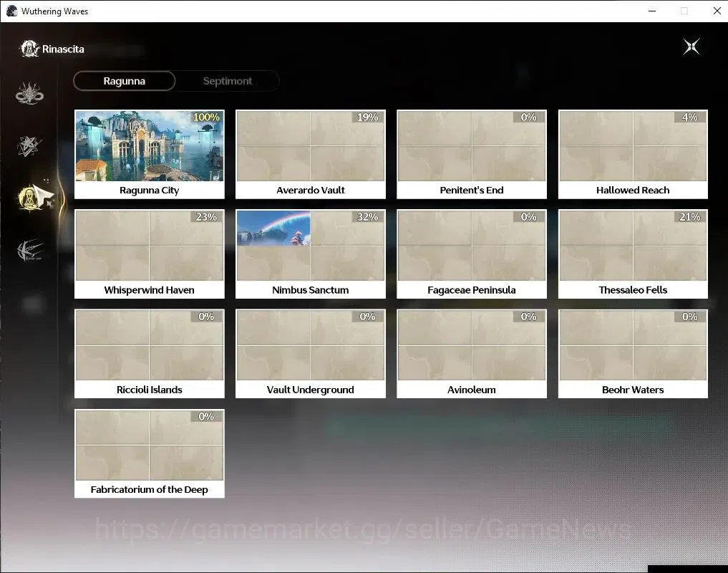This screenshot has width=728, height=573.
Task: Click the 19% badge on Averardo Vault
Action: point(367,117)
